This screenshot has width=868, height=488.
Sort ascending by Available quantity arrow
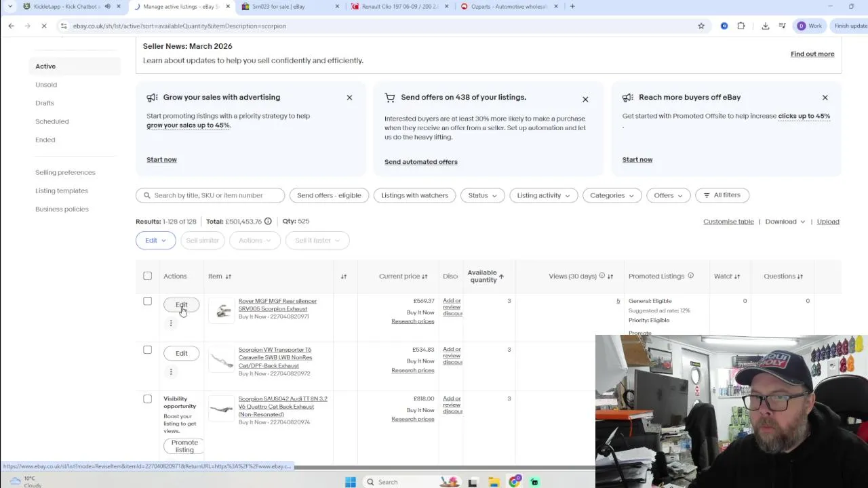pyautogui.click(x=501, y=277)
